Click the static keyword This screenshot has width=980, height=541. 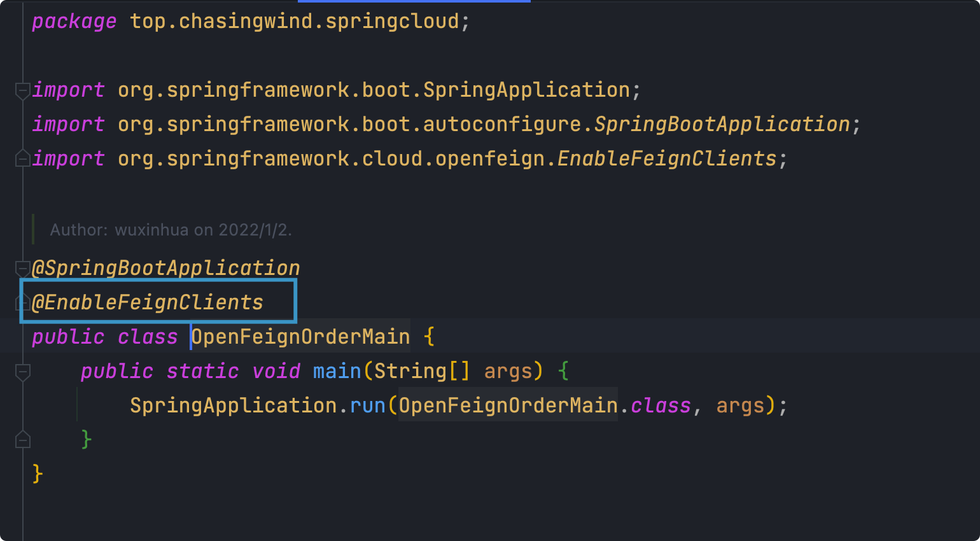pos(203,371)
